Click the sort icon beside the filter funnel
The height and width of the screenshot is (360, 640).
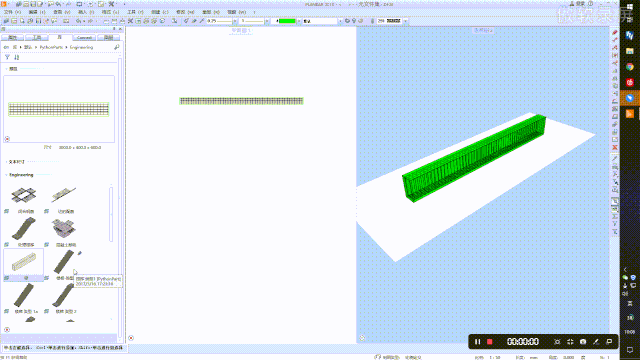16,58
